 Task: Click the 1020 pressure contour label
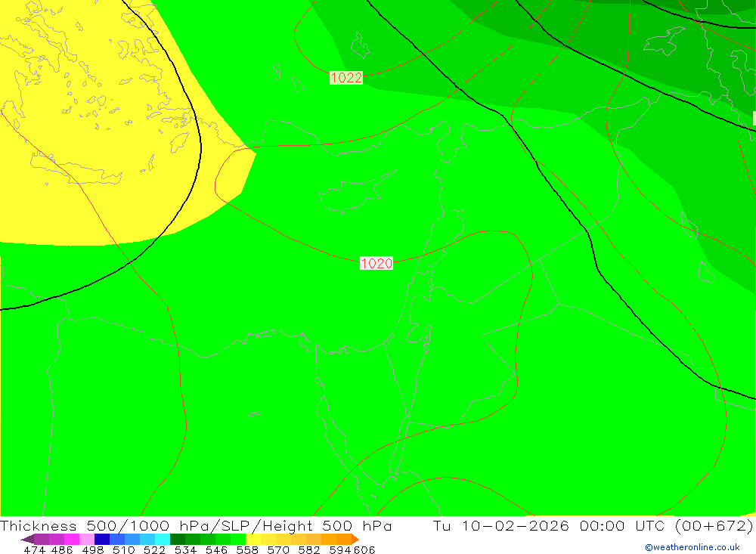(x=376, y=263)
